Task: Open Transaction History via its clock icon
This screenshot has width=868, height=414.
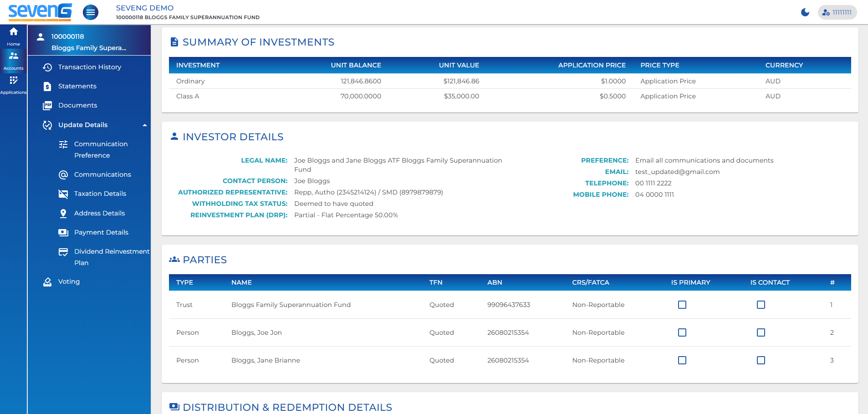Action: pos(47,67)
